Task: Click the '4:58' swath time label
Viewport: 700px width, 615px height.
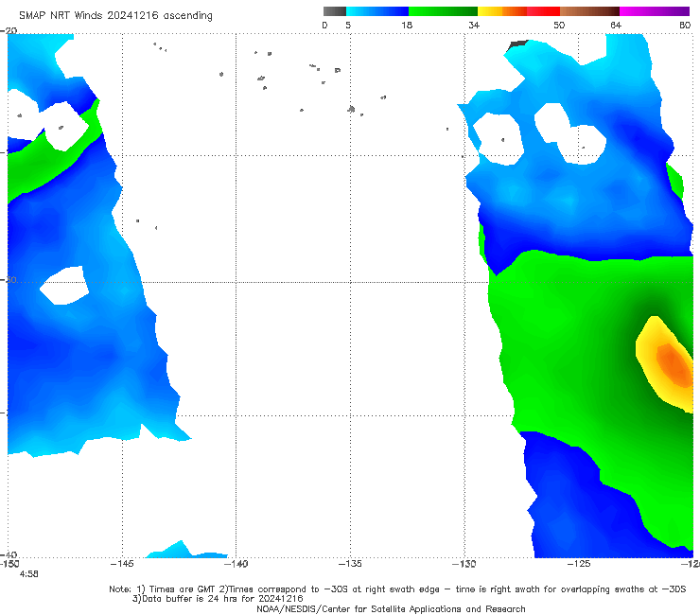Action: point(29,574)
